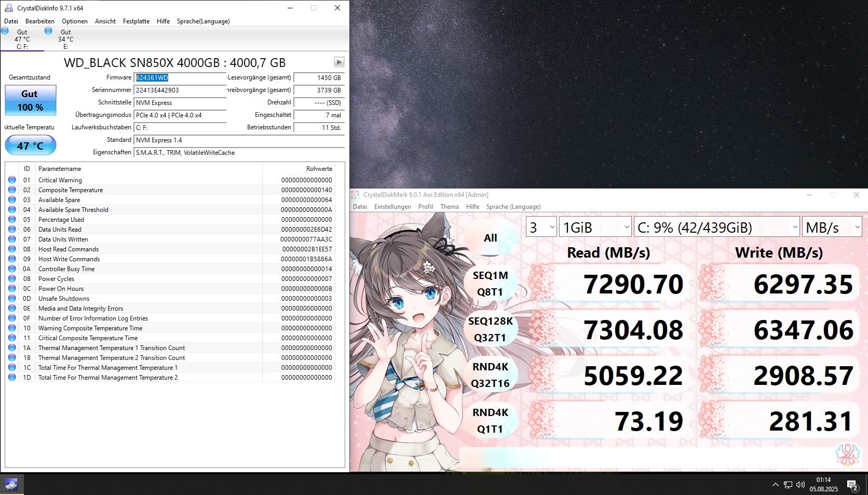Click the Power On Hours status orb
The width and height of the screenshot is (868, 495).
[12, 288]
